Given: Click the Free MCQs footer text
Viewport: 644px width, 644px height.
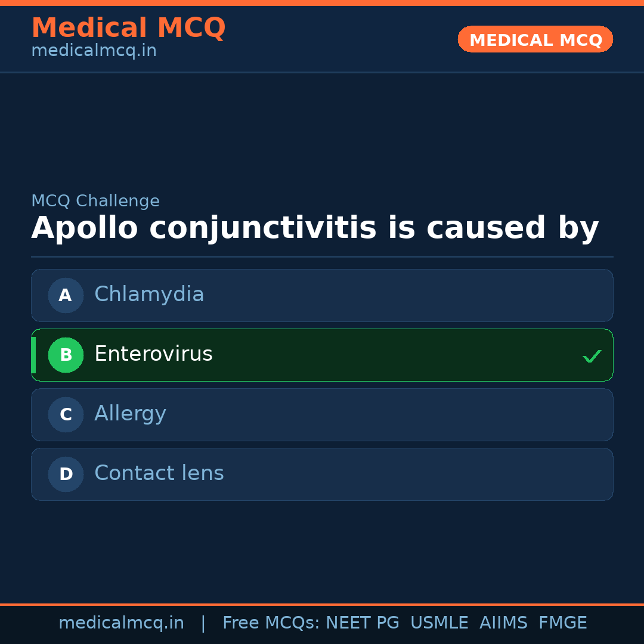Looking at the screenshot, I should [271, 623].
